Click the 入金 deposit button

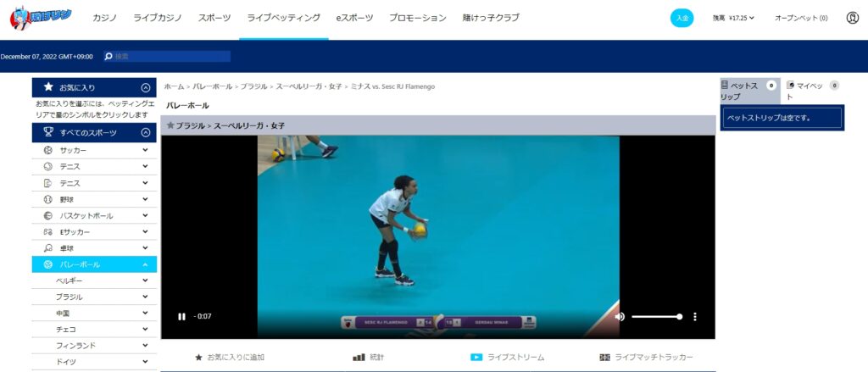coord(682,18)
